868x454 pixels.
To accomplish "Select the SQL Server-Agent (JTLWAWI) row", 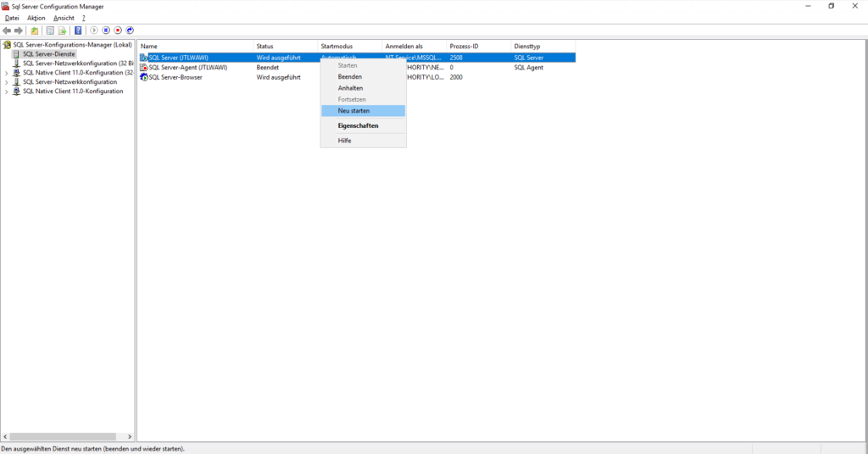I will pyautogui.click(x=357, y=68).
